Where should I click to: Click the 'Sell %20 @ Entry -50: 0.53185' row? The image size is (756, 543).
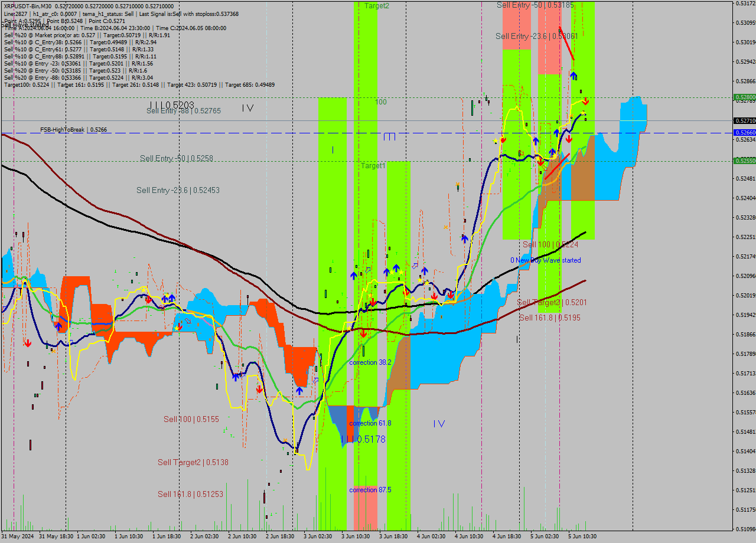click(x=76, y=70)
